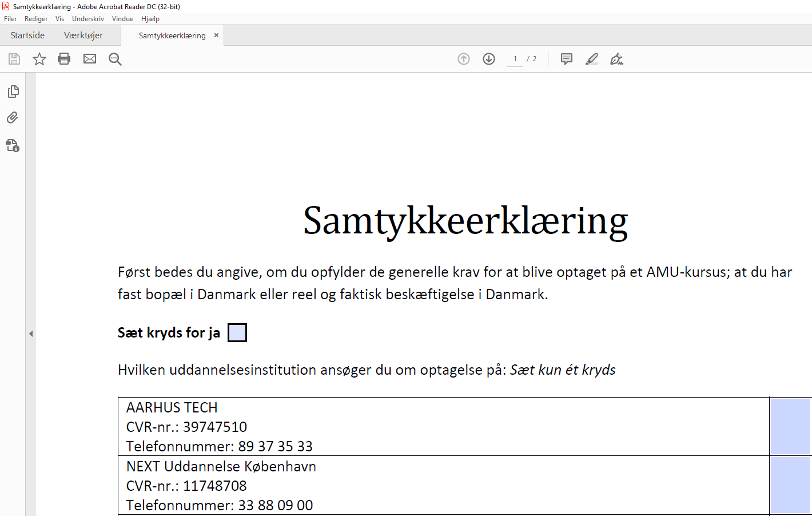Open the Attachments paperclip panel
Screen dimensions: 812x516
13,117
